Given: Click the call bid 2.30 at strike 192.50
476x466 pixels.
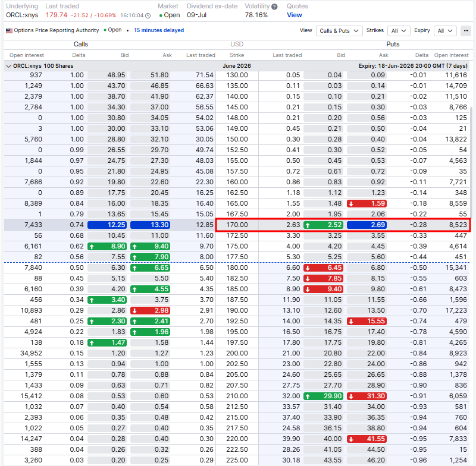Looking at the screenshot, I should pos(107,322).
